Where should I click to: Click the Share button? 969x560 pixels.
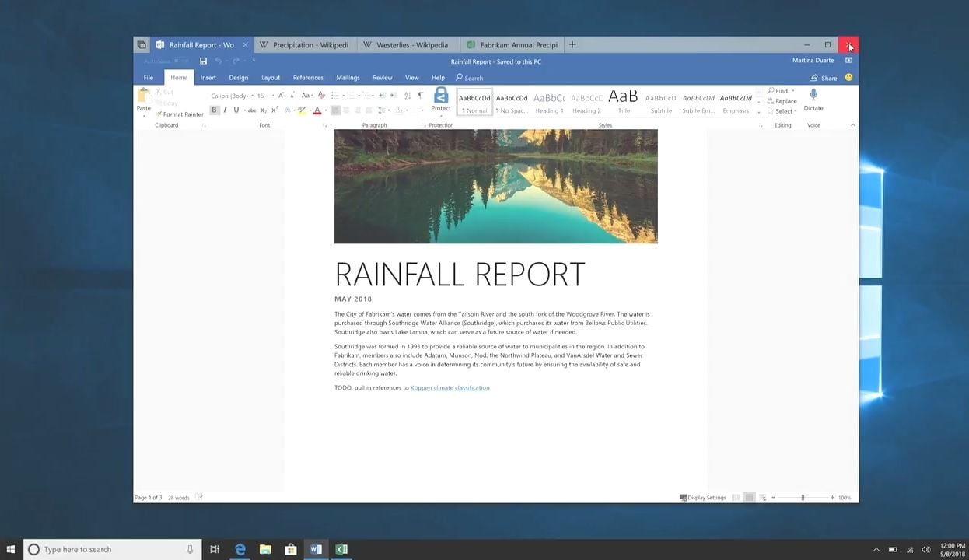pyautogui.click(x=824, y=78)
